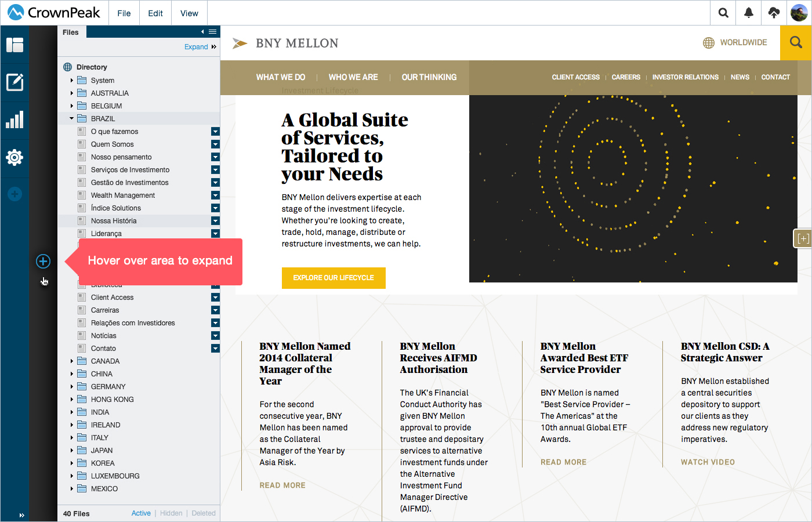Expand the CANADA folder
The width and height of the screenshot is (812, 522).
pos(72,361)
